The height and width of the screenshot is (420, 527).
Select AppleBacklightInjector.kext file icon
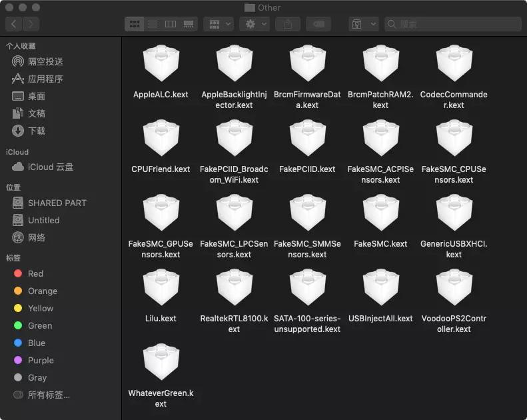pyautogui.click(x=235, y=63)
